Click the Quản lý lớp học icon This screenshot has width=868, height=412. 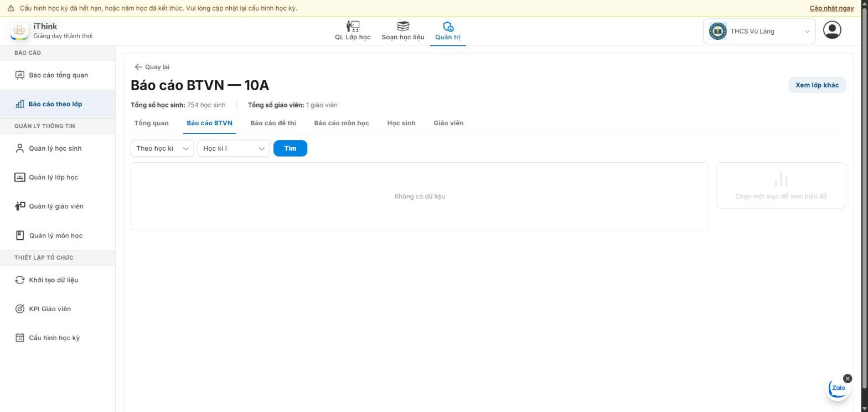coord(20,177)
